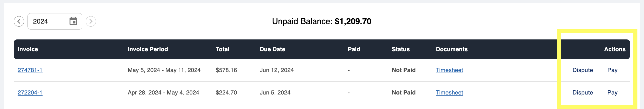The height and width of the screenshot is (109, 644).
Task: Dispute invoice 272204-1
Action: [x=583, y=93]
